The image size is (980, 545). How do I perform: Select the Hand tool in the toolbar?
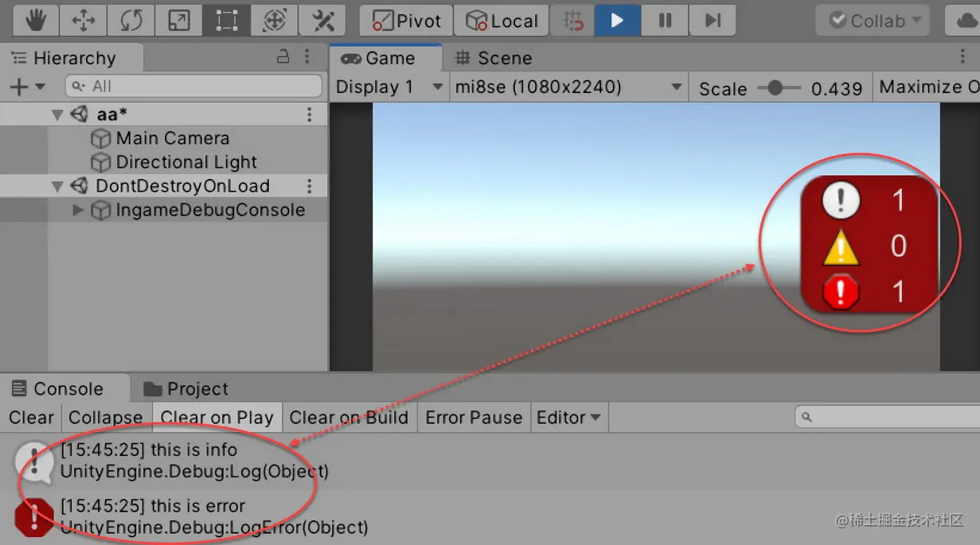pyautogui.click(x=34, y=20)
